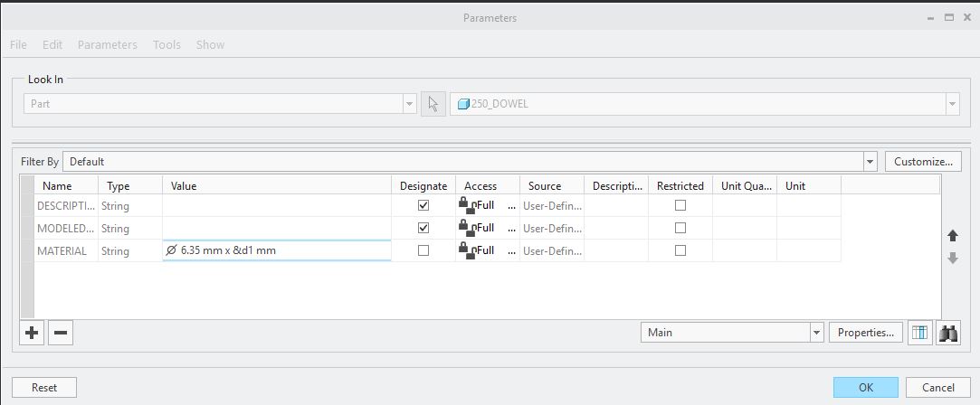Image resolution: width=980 pixels, height=405 pixels.
Task: Click the Cancel button
Action: 938,388
